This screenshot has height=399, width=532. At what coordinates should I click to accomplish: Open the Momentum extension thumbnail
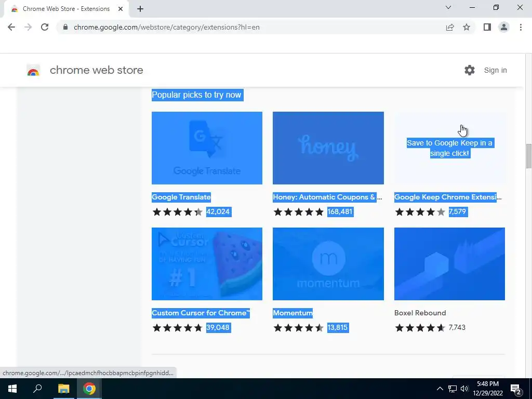click(328, 263)
